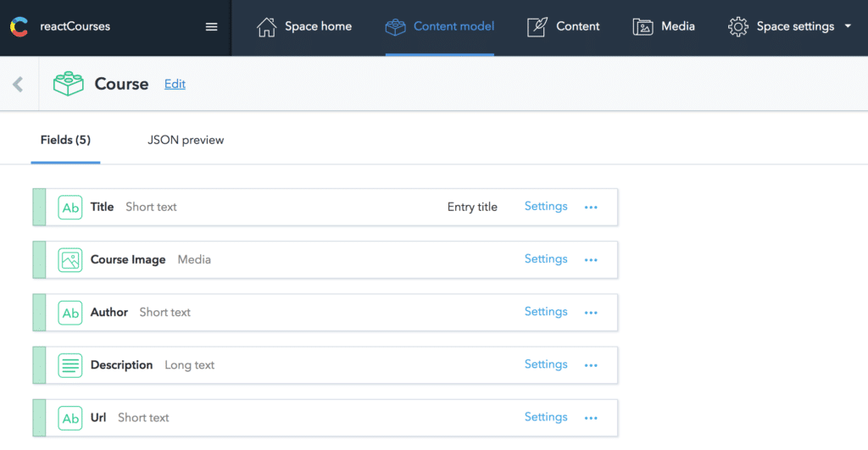Click the Edit link next to Course
This screenshot has height=450, width=868.
tap(175, 84)
